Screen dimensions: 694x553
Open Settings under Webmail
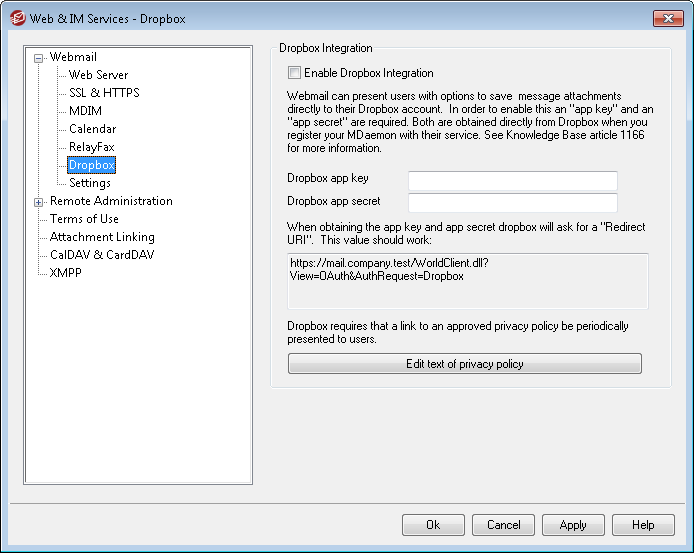tap(90, 183)
